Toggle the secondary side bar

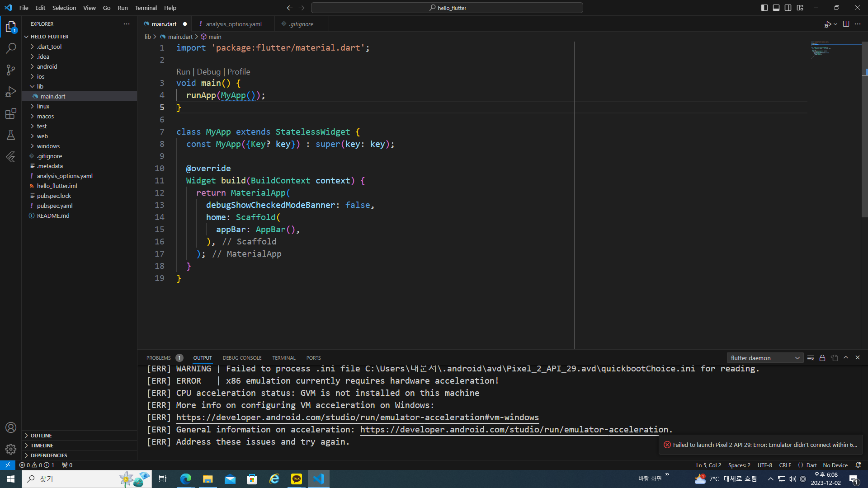[788, 8]
